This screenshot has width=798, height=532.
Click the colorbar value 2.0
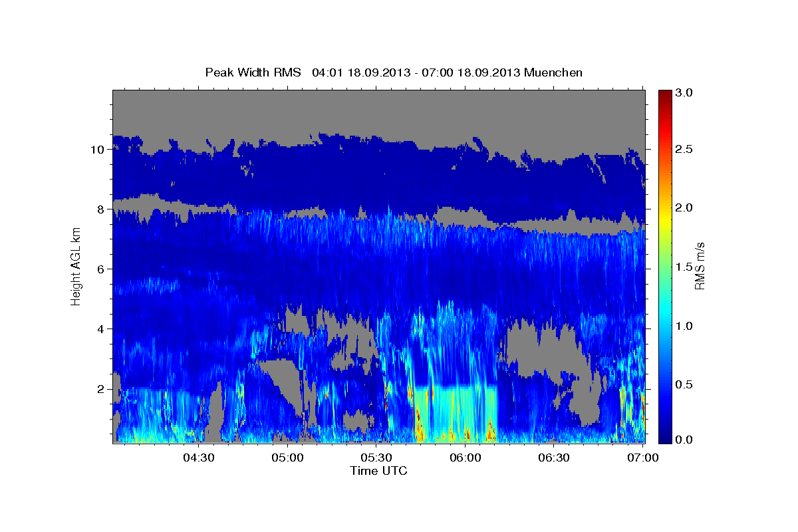(x=685, y=208)
